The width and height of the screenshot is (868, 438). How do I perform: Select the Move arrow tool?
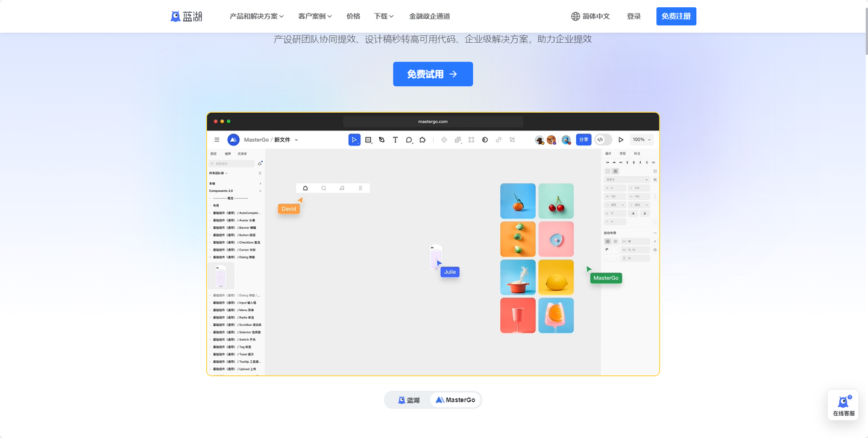354,140
